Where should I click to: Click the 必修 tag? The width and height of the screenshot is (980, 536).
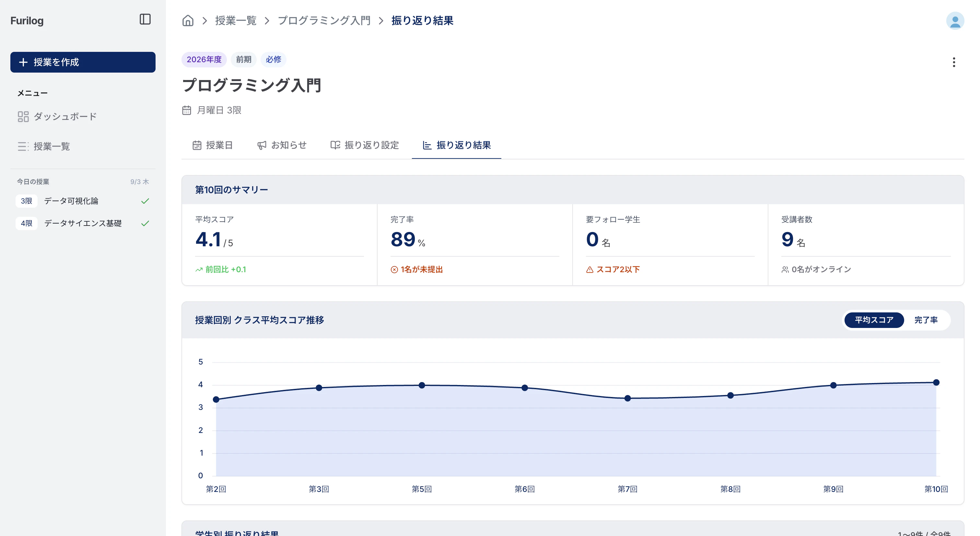click(274, 60)
